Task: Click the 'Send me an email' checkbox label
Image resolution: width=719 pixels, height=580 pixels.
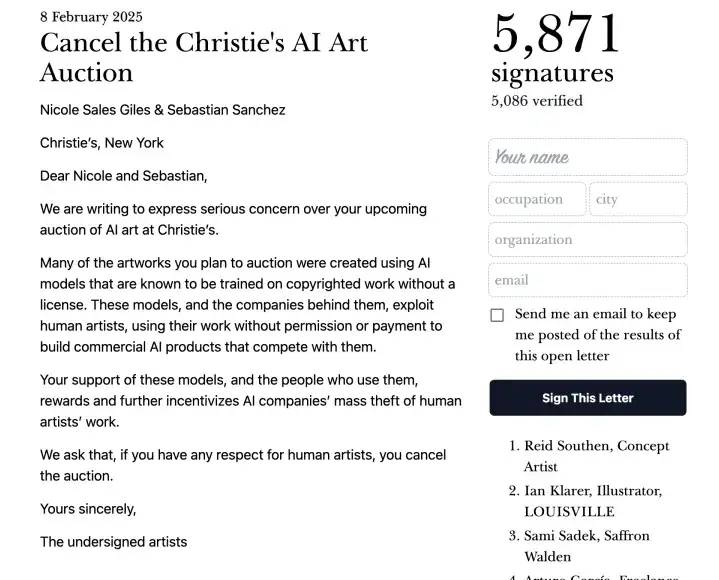Action: (x=598, y=335)
